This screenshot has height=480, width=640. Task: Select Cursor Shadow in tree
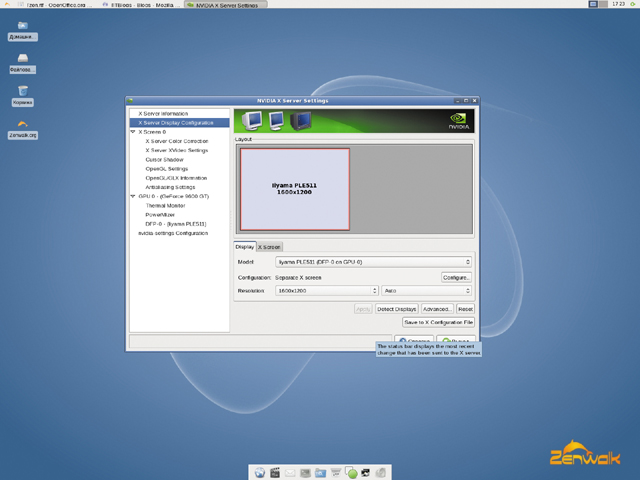[x=164, y=160]
